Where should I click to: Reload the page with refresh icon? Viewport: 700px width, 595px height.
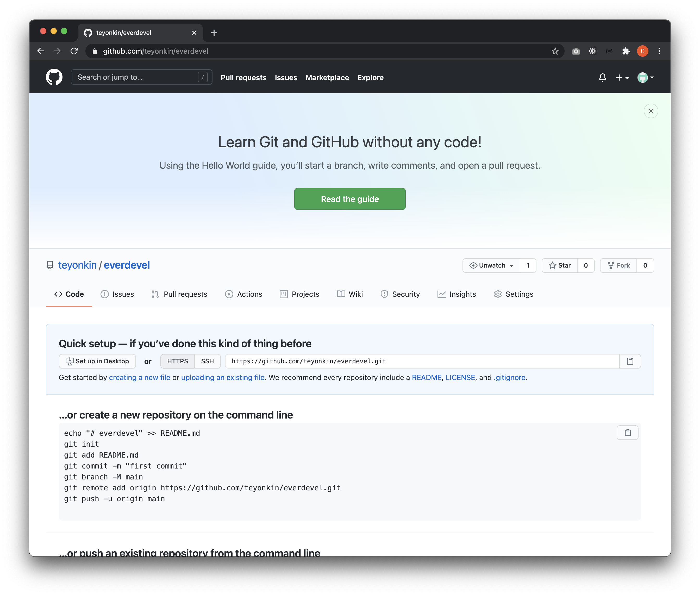point(74,51)
